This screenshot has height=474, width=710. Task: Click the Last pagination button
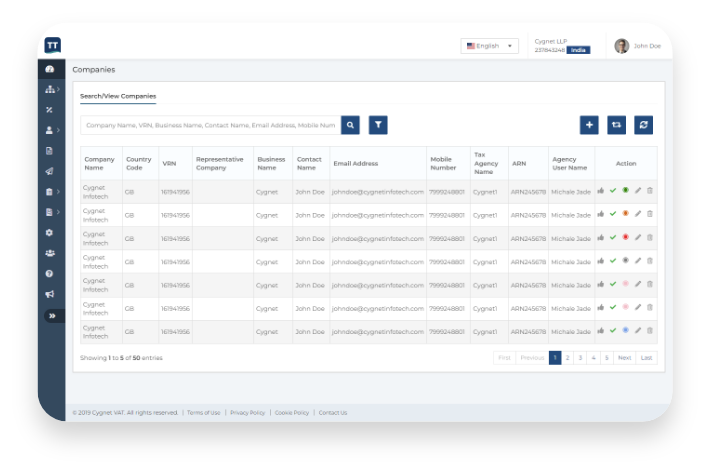pyautogui.click(x=647, y=358)
